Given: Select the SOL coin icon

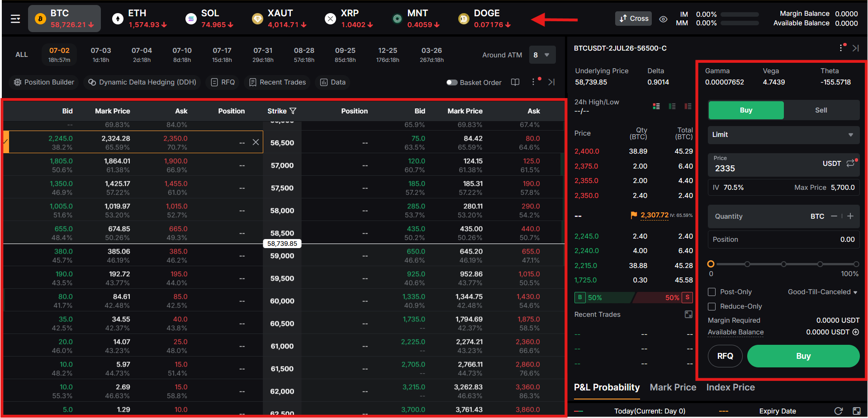Looking at the screenshot, I should tap(191, 19).
